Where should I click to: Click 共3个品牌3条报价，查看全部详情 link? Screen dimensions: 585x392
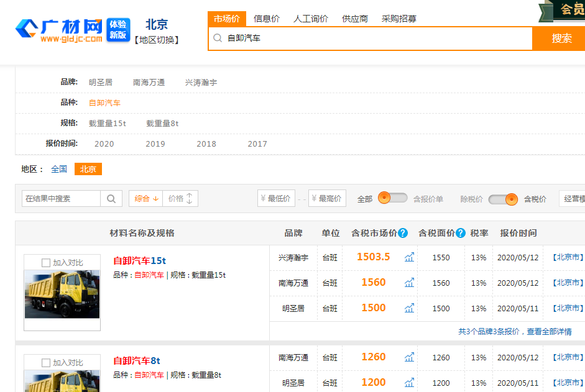515,332
